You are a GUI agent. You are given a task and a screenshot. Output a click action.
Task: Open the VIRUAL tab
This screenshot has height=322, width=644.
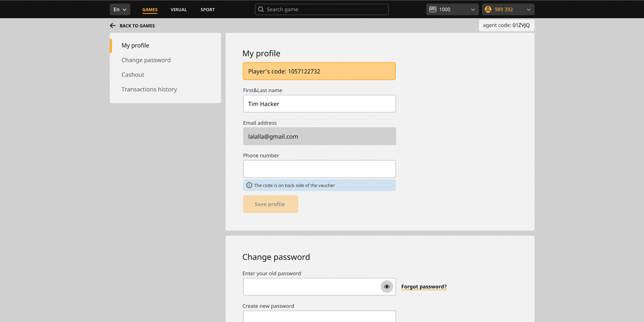point(179,10)
